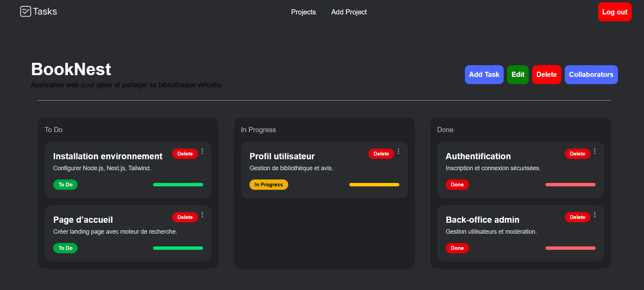
Task: Open the three-dot menu on Authentification card
Action: pos(595,151)
